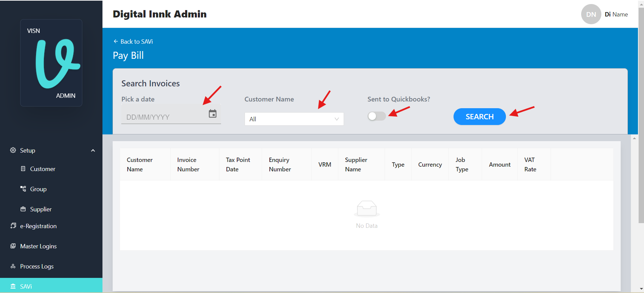
Task: Click the Master Logins icon
Action: [x=13, y=246]
